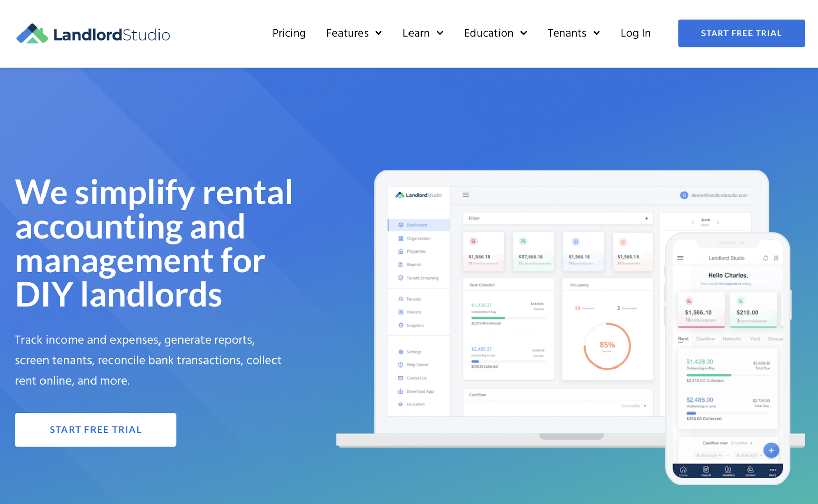This screenshot has width=818, height=504.
Task: Open Download App in the mockup sidebar
Action: (x=416, y=391)
